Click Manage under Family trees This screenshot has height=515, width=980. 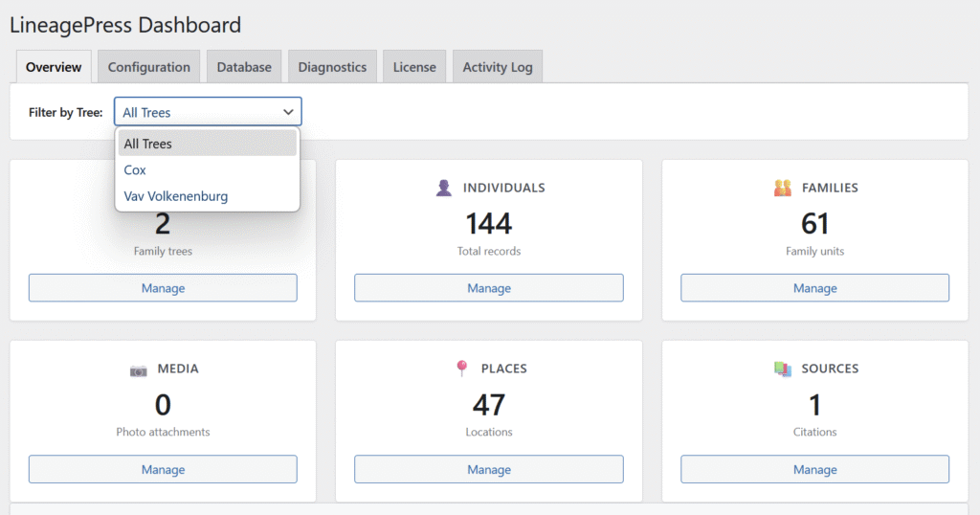tap(163, 288)
